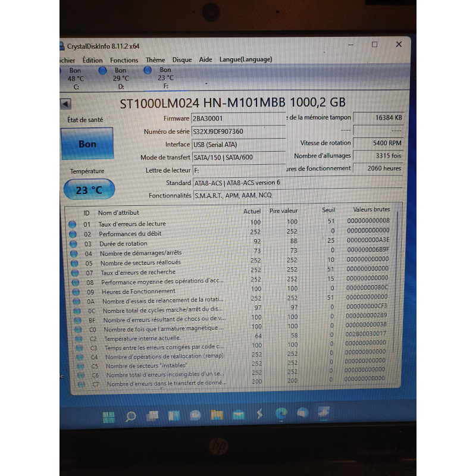The image size is (476, 476).
Task: Click status icon for Taux d'erreurs de lecture
Action: [x=73, y=224]
